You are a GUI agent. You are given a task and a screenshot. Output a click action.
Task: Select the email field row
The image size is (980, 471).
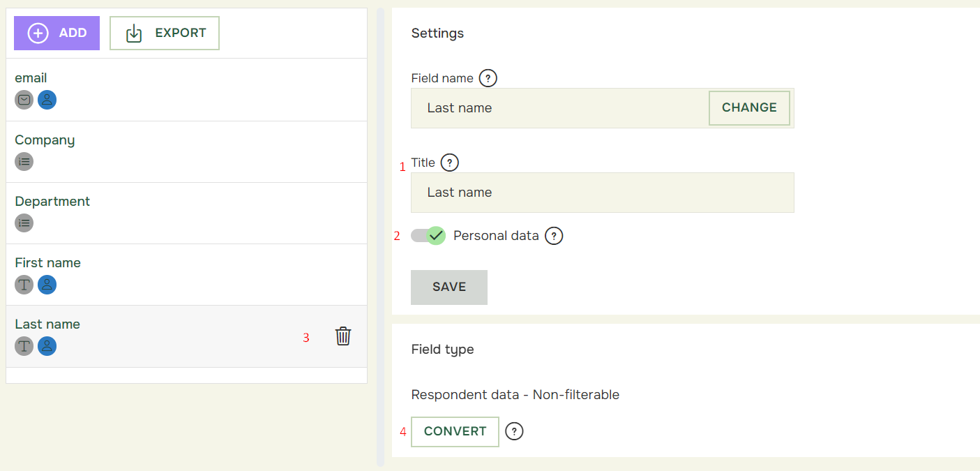pos(186,90)
